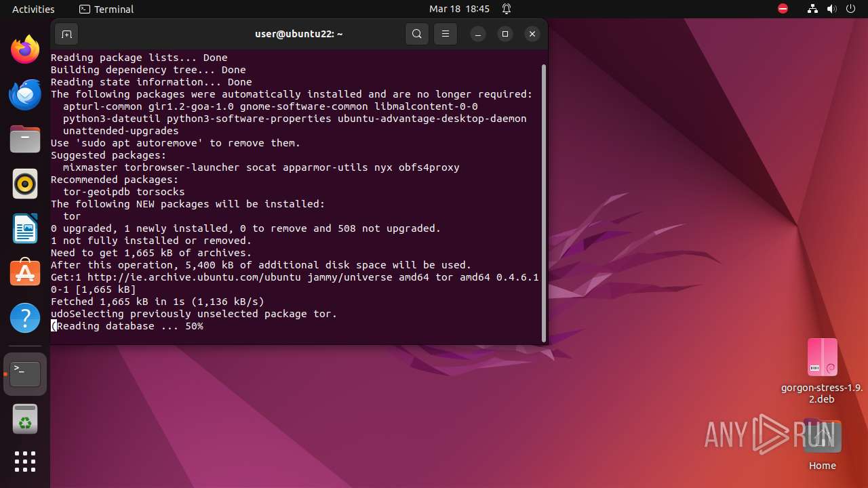The width and height of the screenshot is (868, 488).
Task: Click 'Recommended packages:' line
Action: (115, 180)
